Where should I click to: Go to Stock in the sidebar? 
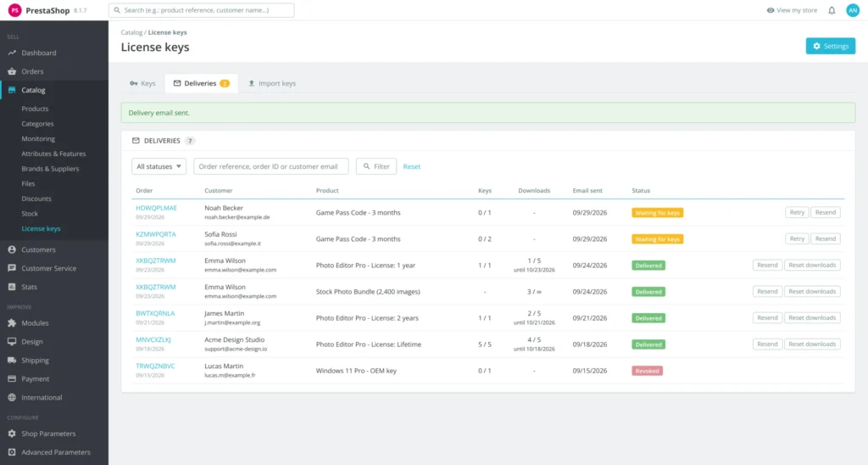(x=30, y=213)
